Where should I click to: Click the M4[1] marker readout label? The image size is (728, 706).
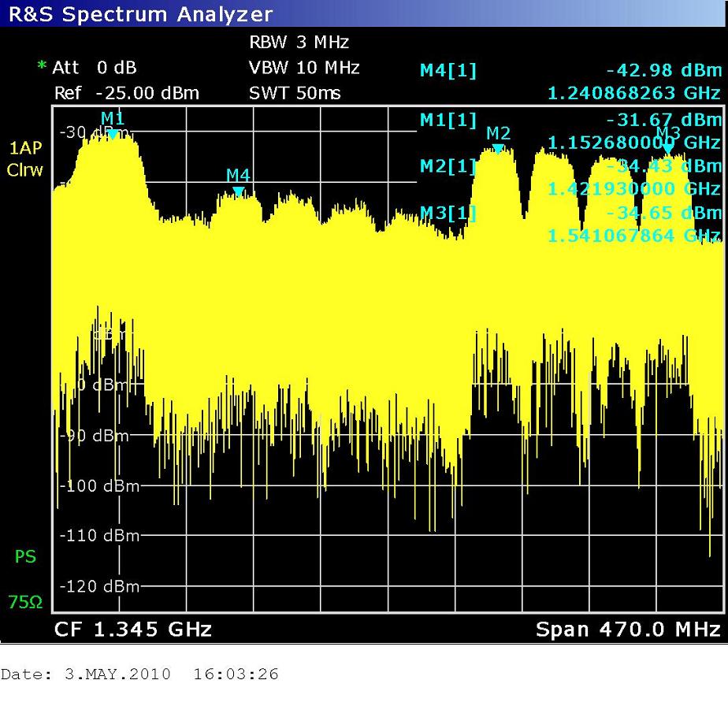448,71
